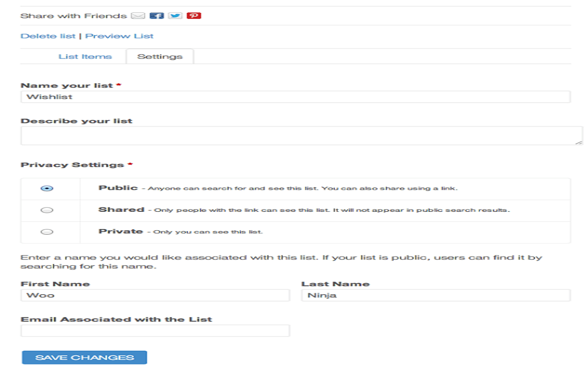Save the list changes
The height and width of the screenshot is (380, 588).
(84, 357)
